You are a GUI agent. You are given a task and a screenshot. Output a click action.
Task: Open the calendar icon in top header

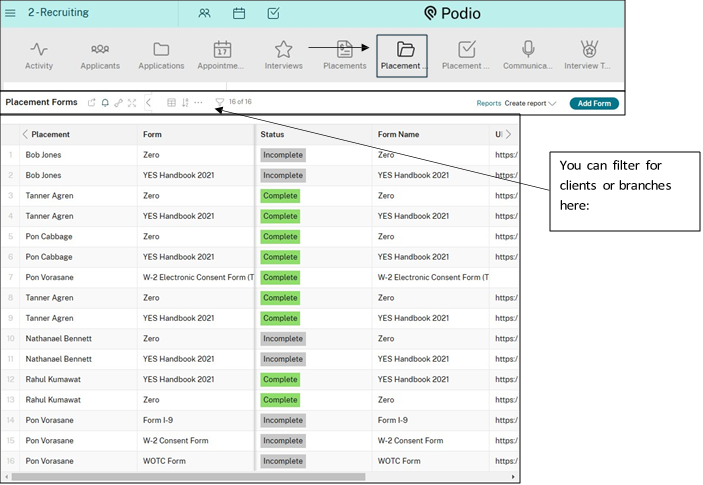point(239,13)
